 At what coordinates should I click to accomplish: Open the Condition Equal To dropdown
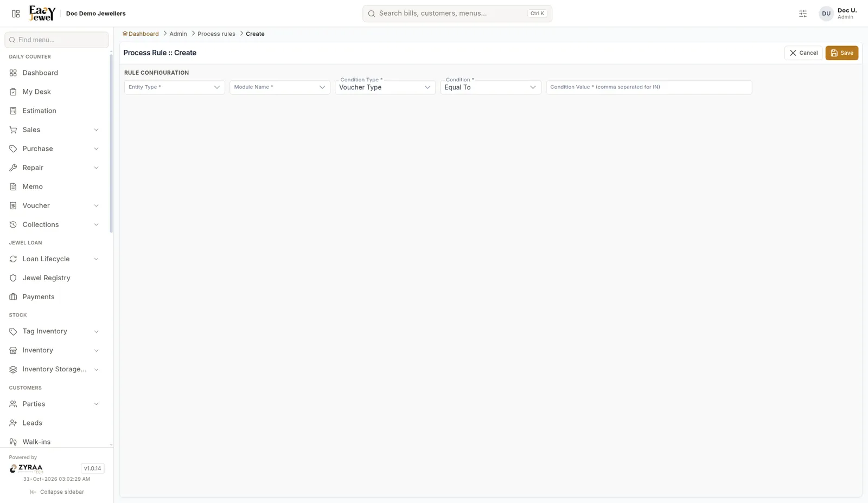tap(490, 87)
